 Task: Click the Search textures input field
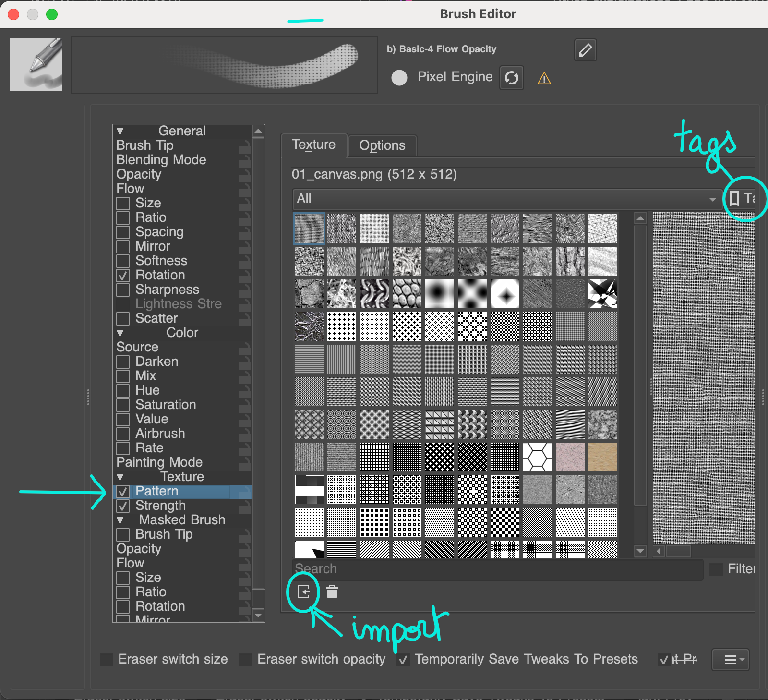click(x=497, y=569)
